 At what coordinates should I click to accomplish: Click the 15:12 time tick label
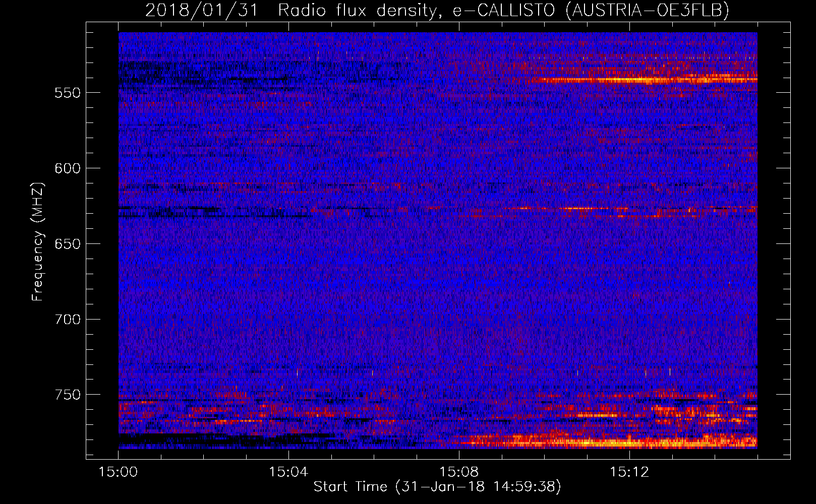coord(629,472)
